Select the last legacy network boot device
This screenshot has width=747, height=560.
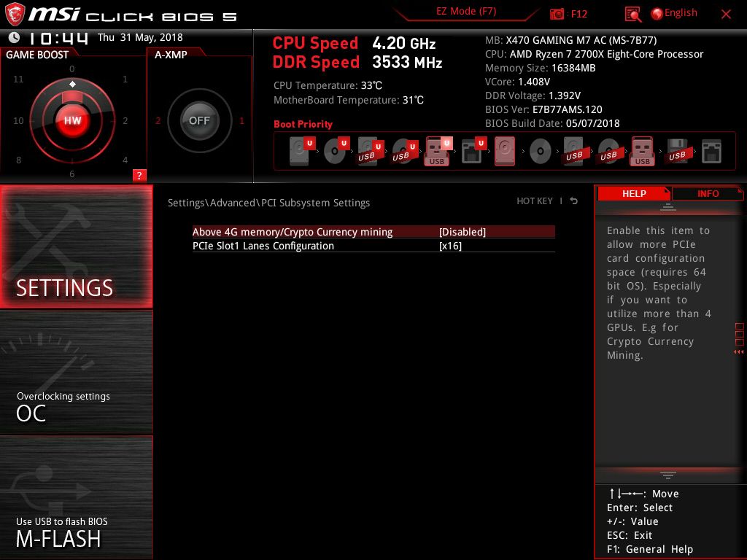pos(711,152)
